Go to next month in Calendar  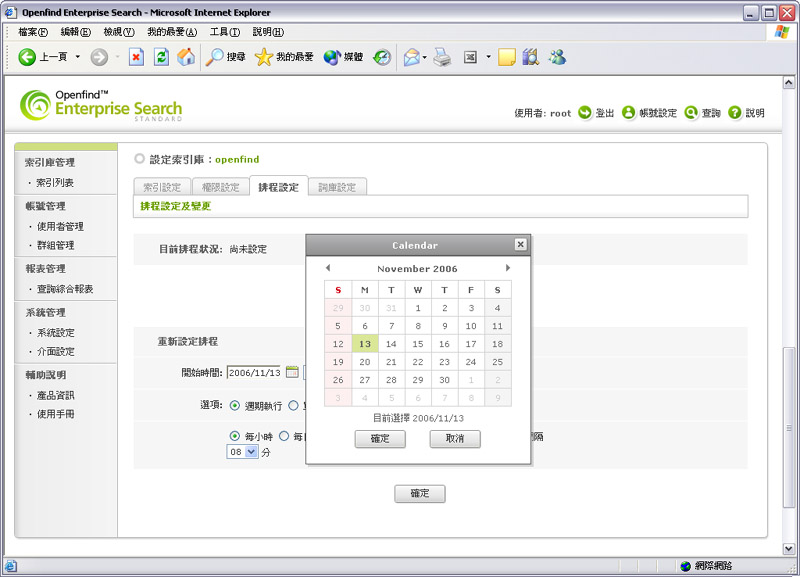(x=508, y=268)
